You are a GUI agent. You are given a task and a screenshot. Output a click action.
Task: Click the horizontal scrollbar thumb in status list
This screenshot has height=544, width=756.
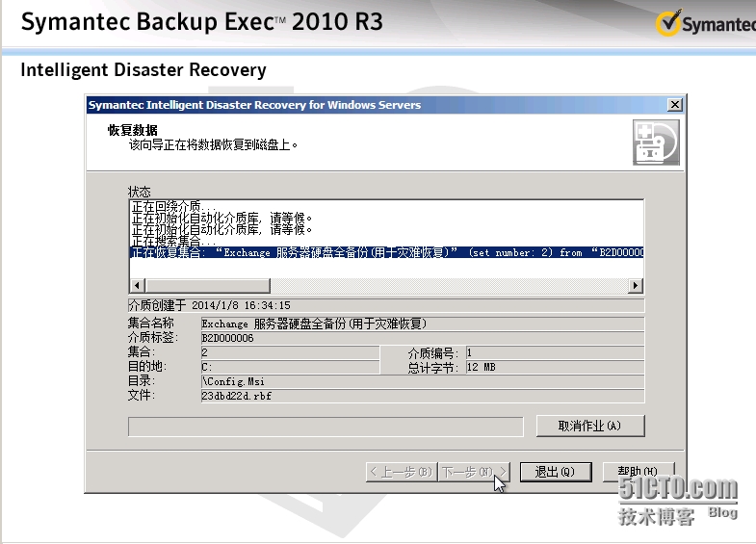(x=208, y=285)
